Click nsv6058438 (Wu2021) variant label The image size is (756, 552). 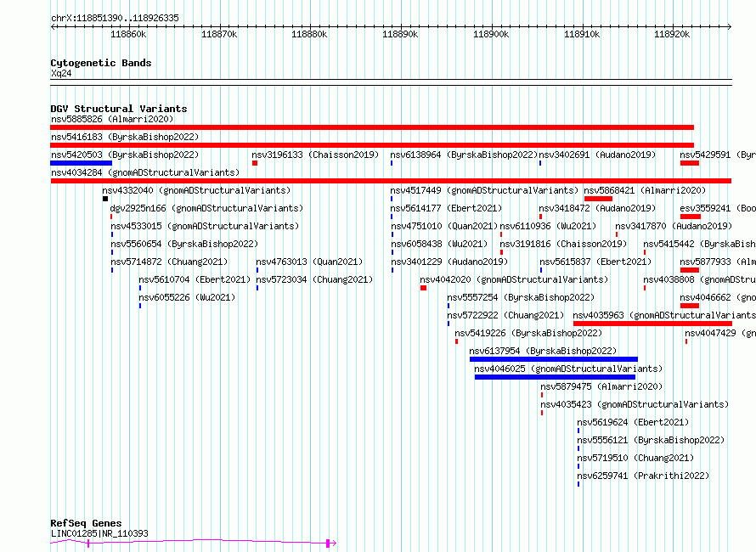(x=439, y=244)
